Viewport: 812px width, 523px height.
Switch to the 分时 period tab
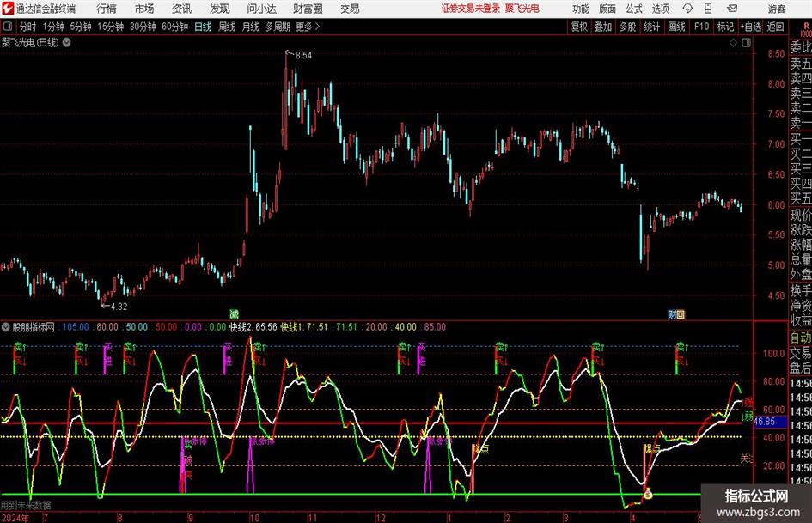(28, 27)
